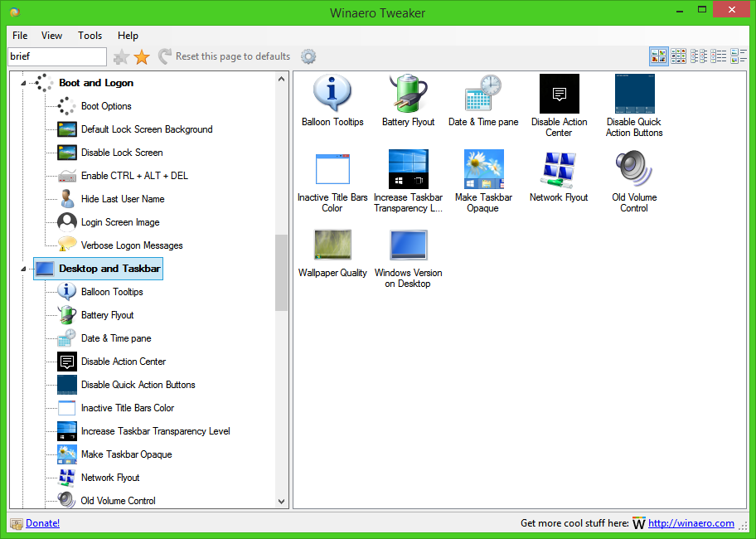This screenshot has height=539, width=756.
Task: Select Battery Flyout in left tree
Action: (x=107, y=315)
